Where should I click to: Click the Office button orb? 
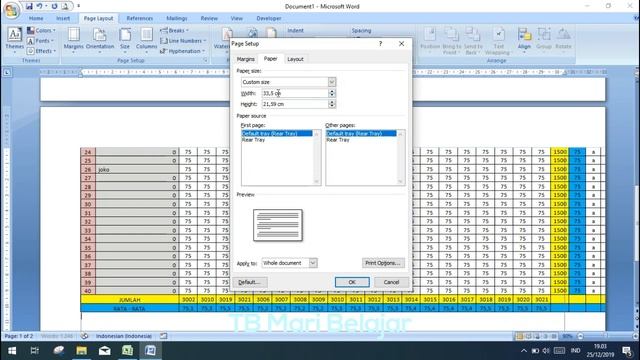point(11,10)
